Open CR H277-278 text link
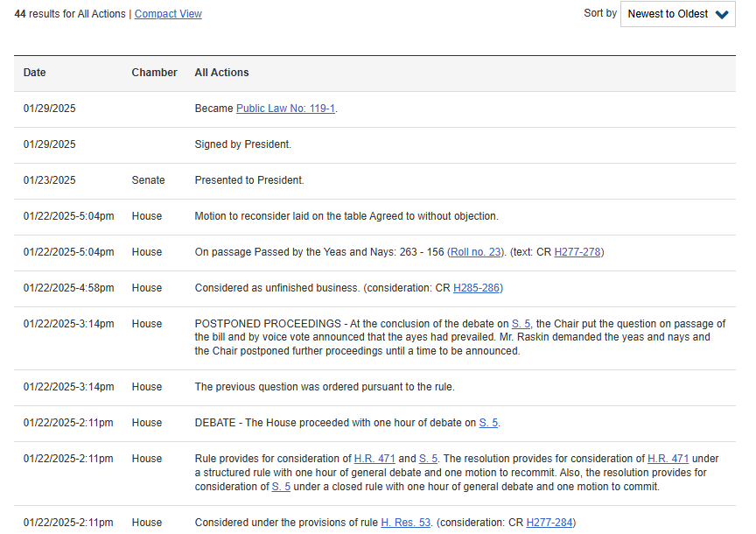 tap(577, 252)
